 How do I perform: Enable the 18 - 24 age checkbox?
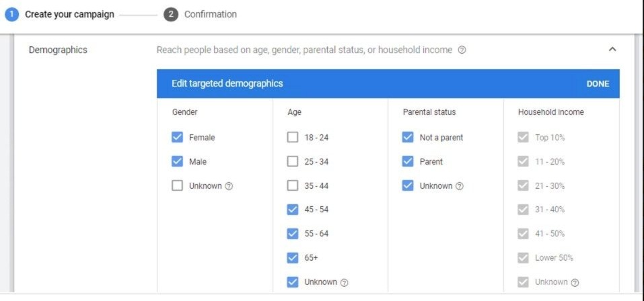[x=293, y=138]
